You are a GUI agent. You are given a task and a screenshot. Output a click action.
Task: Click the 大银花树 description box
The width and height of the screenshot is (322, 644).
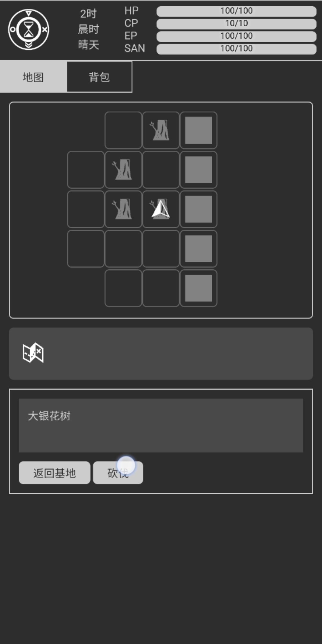[161, 425]
